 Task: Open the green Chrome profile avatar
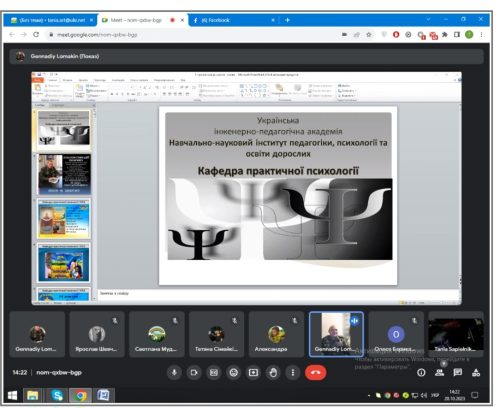469,35
